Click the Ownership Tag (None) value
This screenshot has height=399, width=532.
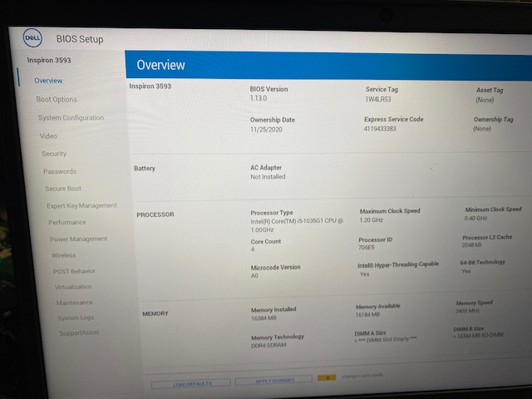tap(482, 129)
